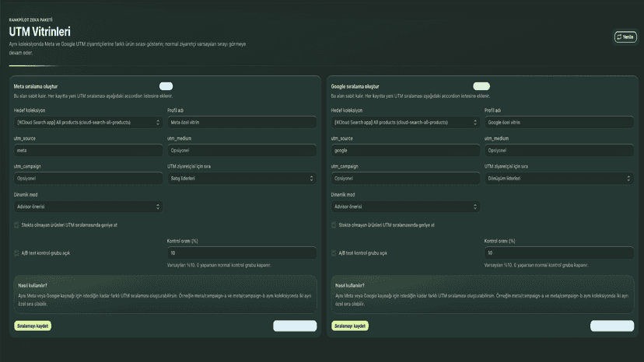Click the Google panel Nasıl kullanılır? heading
This screenshot has width=644, height=362.
pyautogui.click(x=350, y=285)
